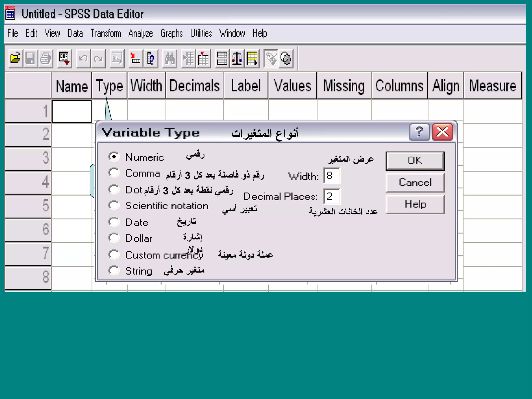Click the Columns column header
The height and width of the screenshot is (399, 532).
(x=400, y=86)
